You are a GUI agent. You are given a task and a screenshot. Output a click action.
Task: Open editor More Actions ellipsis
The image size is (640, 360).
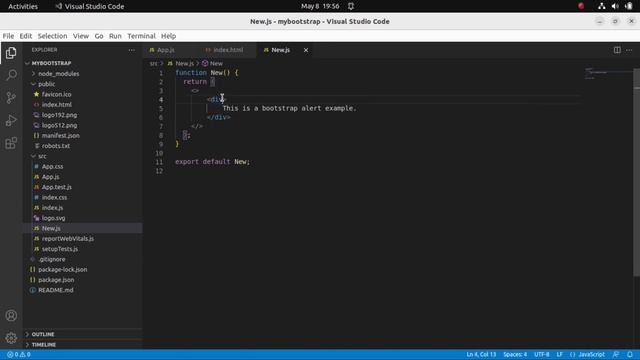(x=629, y=50)
